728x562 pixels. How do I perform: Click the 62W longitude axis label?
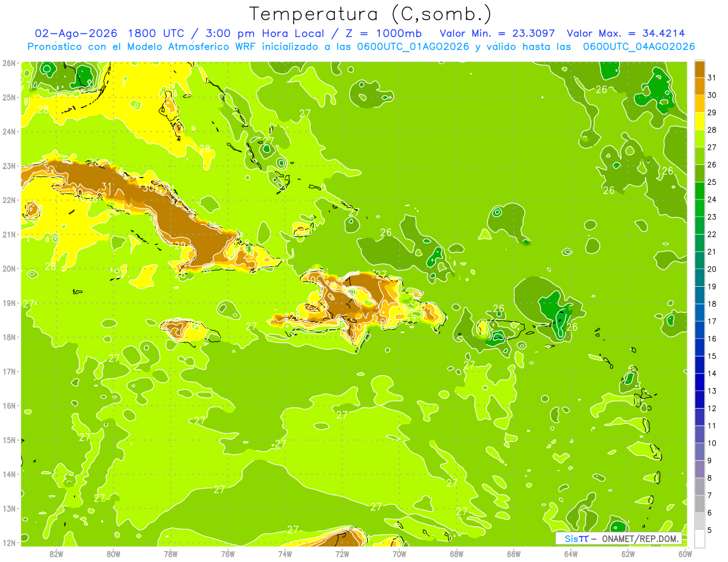(629, 554)
